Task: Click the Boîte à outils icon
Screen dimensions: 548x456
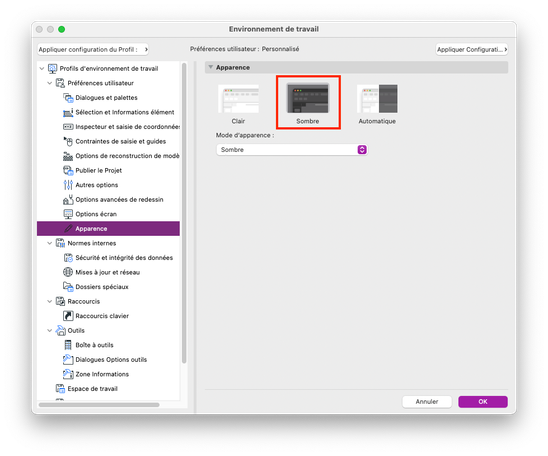Action: point(68,345)
